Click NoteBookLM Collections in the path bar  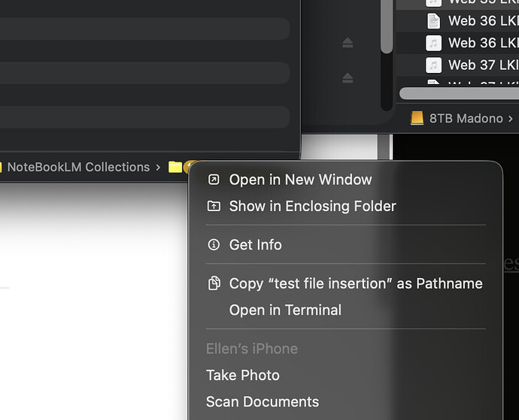[x=78, y=167]
